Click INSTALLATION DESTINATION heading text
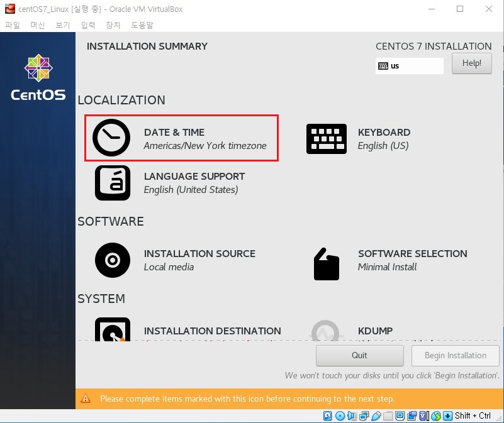This screenshot has height=423, width=504. tap(213, 331)
